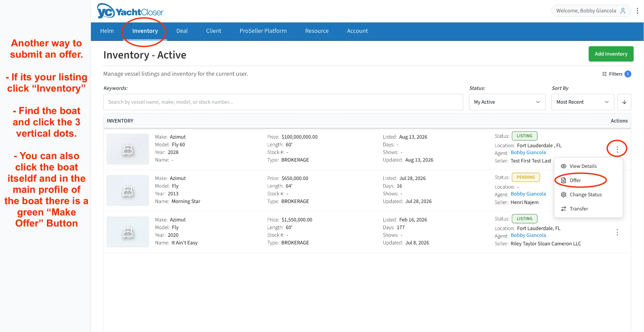Open agent Bobby Giancola link for It Ain't Easy
The image size is (644, 332).
point(528,236)
